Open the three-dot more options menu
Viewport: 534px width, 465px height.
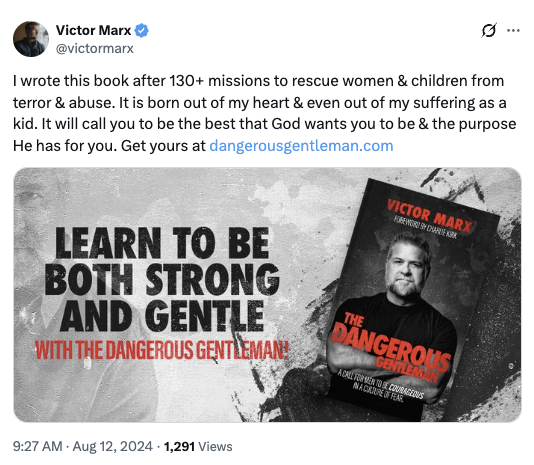coord(513,31)
